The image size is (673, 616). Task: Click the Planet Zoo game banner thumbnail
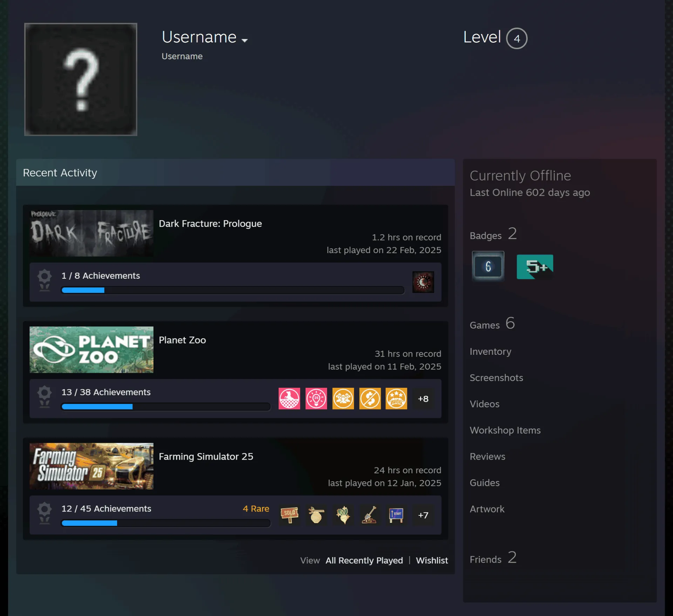(x=91, y=350)
